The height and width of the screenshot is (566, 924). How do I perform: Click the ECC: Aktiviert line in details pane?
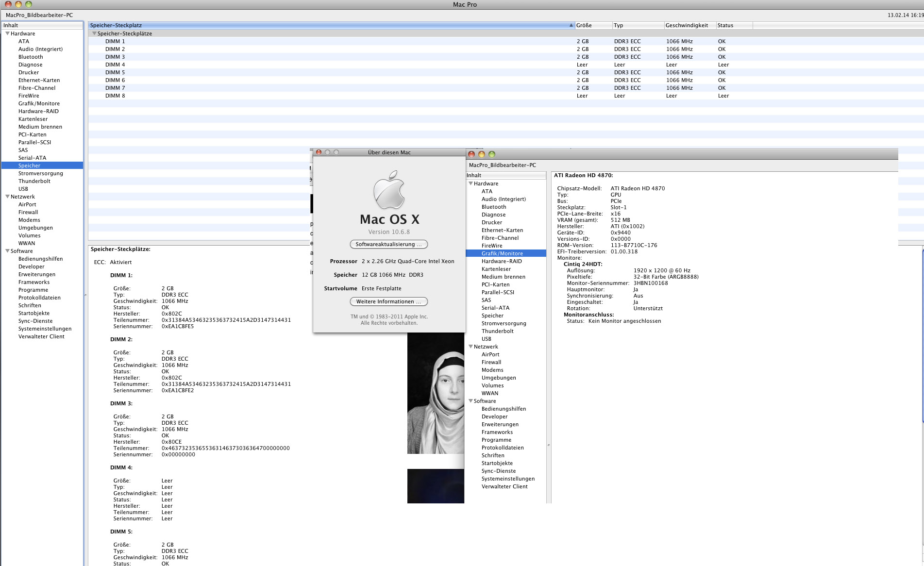click(x=113, y=262)
